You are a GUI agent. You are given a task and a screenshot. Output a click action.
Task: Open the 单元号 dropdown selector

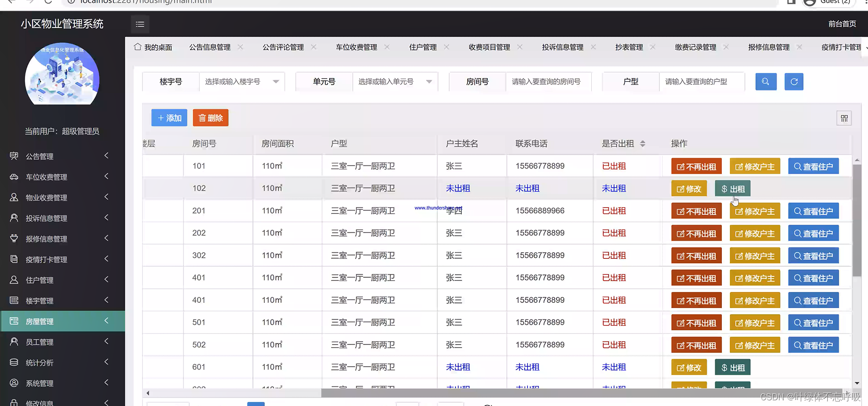point(395,81)
